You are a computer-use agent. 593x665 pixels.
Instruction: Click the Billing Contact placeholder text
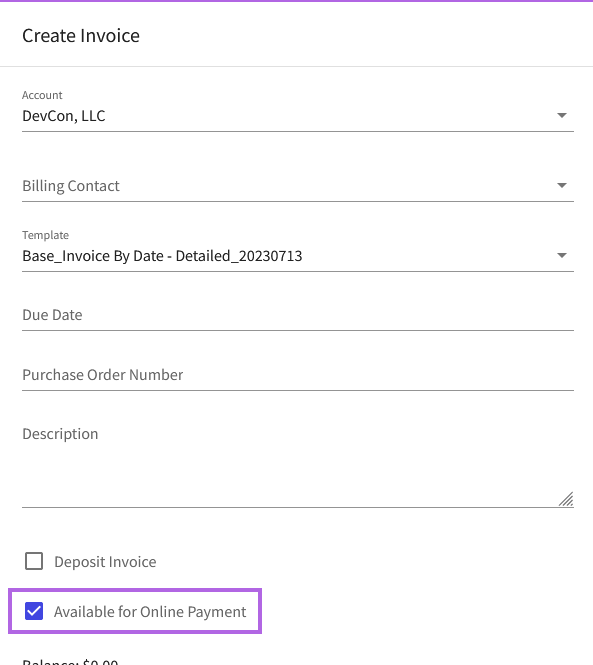tap(71, 186)
